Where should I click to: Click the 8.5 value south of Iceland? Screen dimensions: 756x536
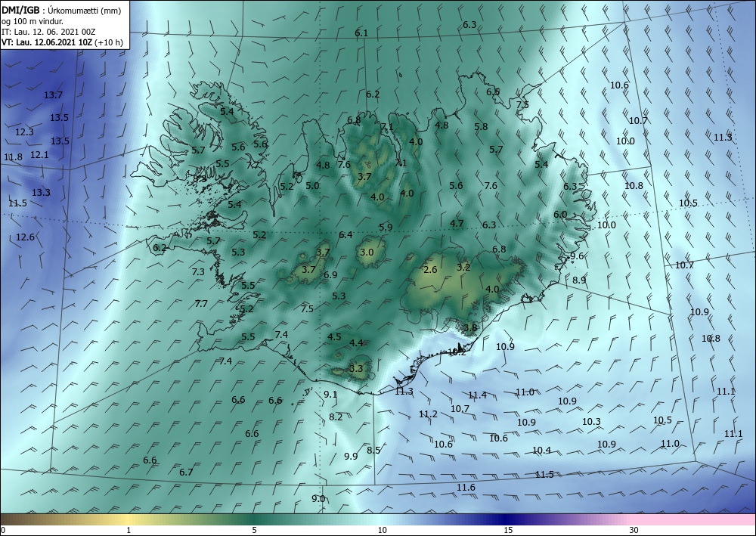click(373, 451)
